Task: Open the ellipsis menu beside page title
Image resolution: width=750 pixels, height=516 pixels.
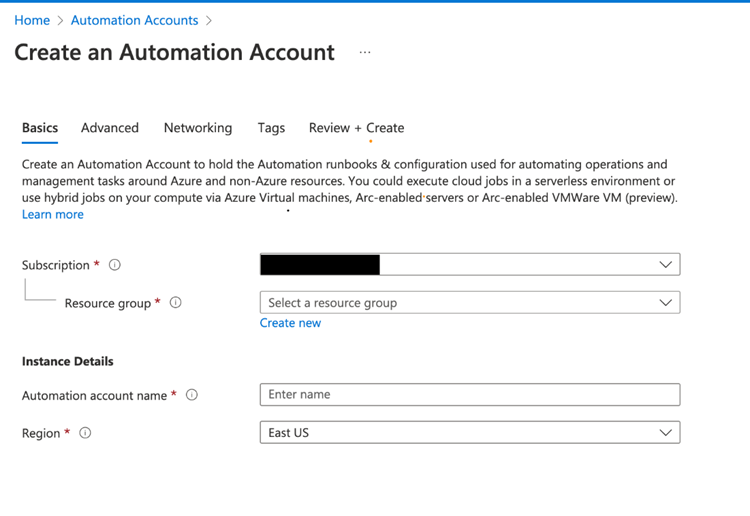Action: click(365, 52)
